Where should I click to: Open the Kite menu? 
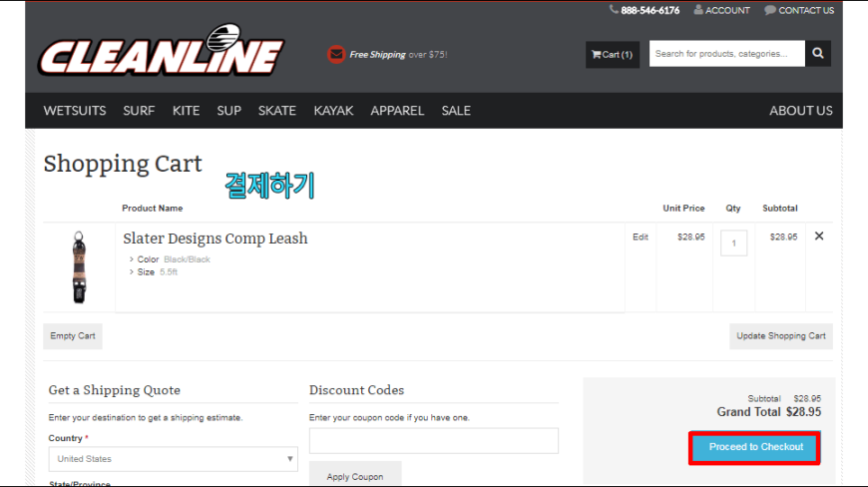(186, 111)
